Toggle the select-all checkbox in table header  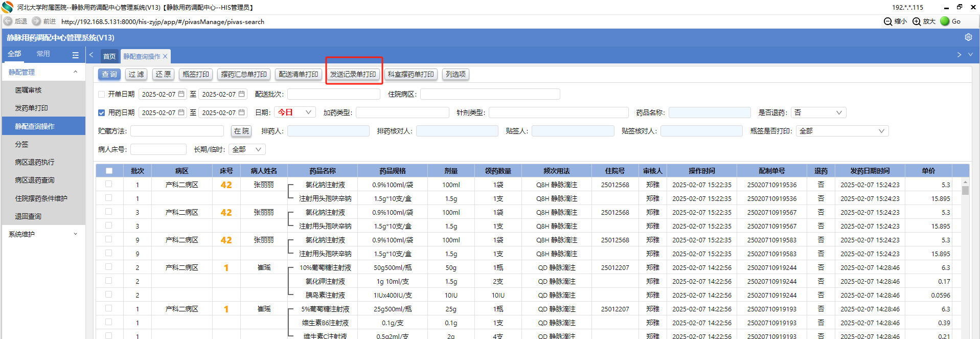(x=109, y=171)
